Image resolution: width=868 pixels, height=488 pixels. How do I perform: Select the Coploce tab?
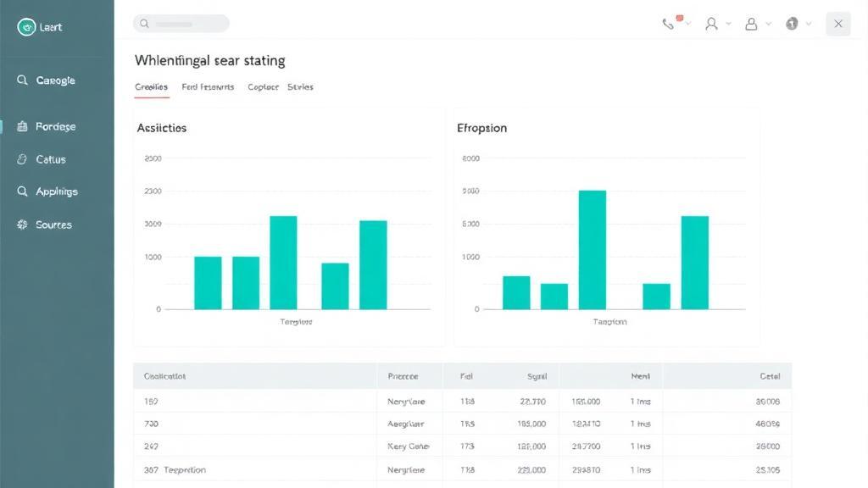point(263,87)
